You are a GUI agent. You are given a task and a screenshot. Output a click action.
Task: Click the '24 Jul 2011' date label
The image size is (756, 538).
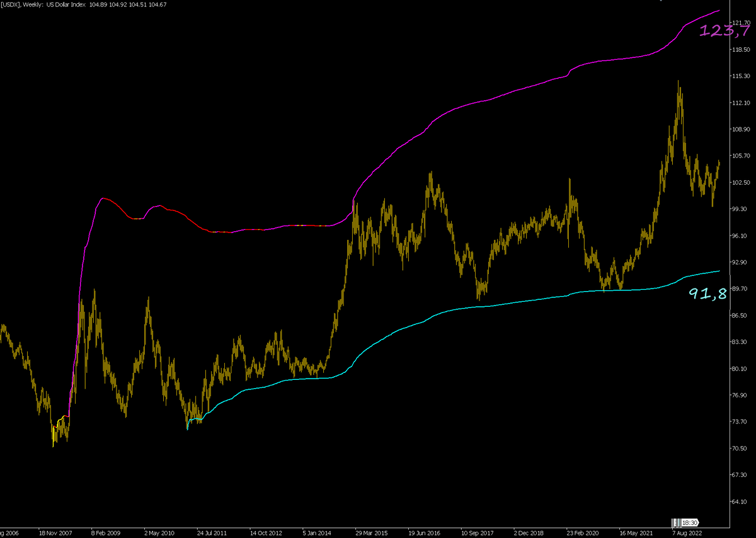tap(214, 533)
